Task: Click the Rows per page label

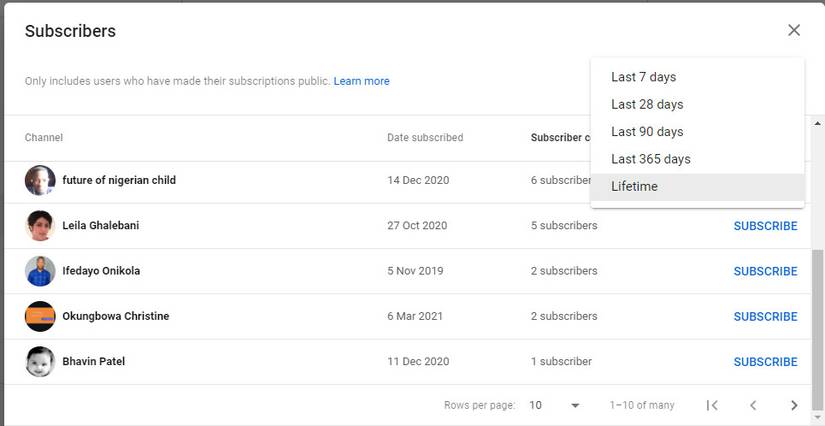Action: (x=479, y=405)
